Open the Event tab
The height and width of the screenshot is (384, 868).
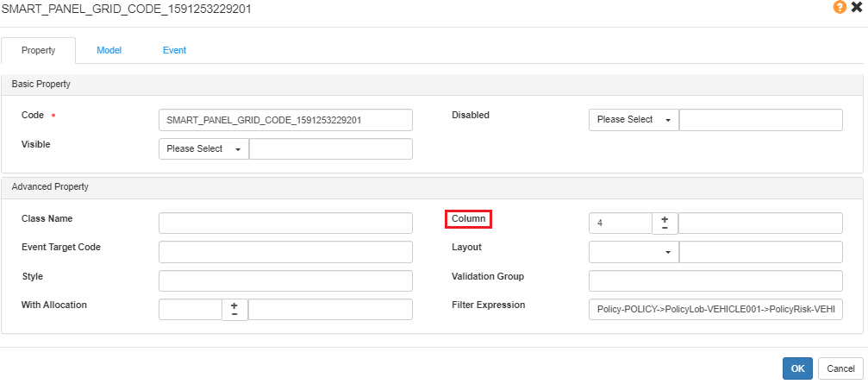[174, 50]
